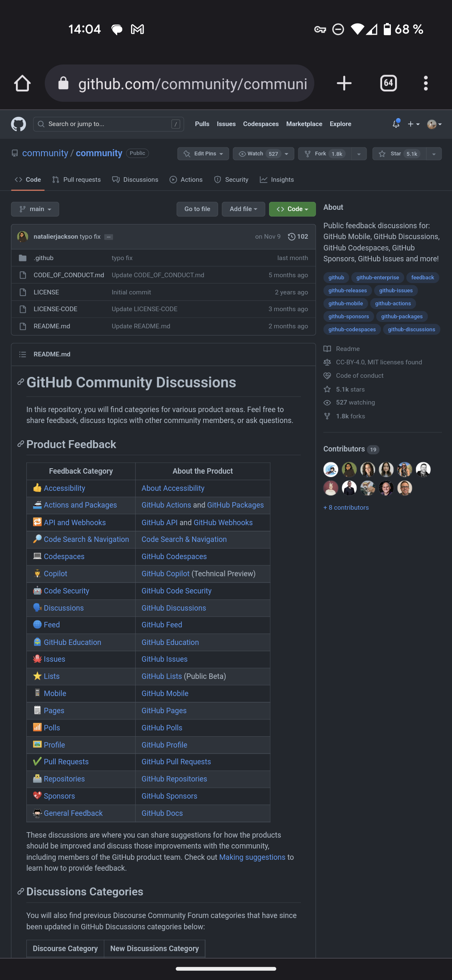Open the Edit Pins dropdown
452x980 pixels.
point(203,154)
